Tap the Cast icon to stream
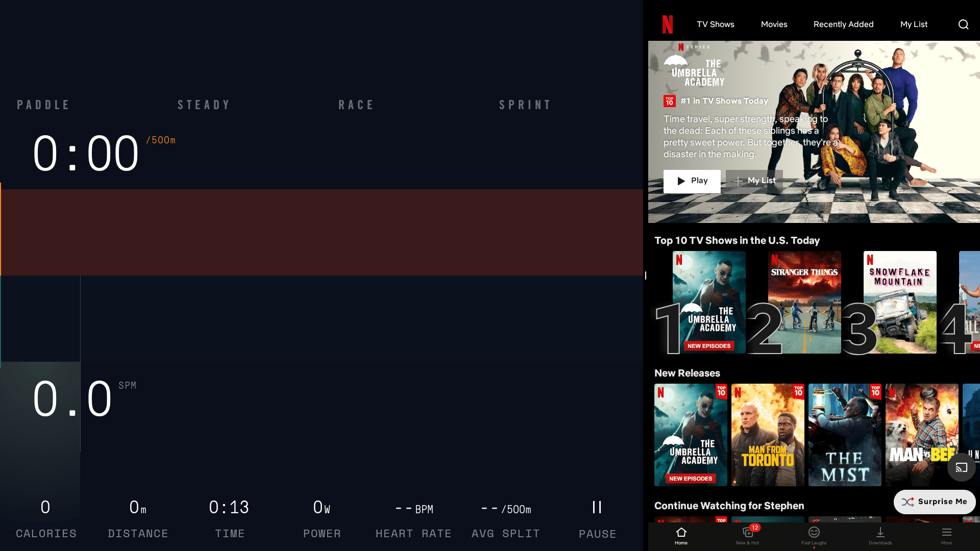 click(961, 467)
